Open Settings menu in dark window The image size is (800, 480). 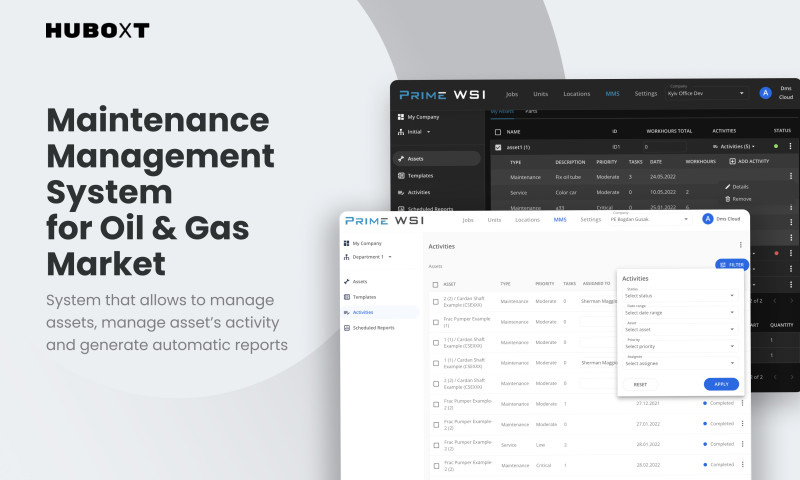coord(645,94)
